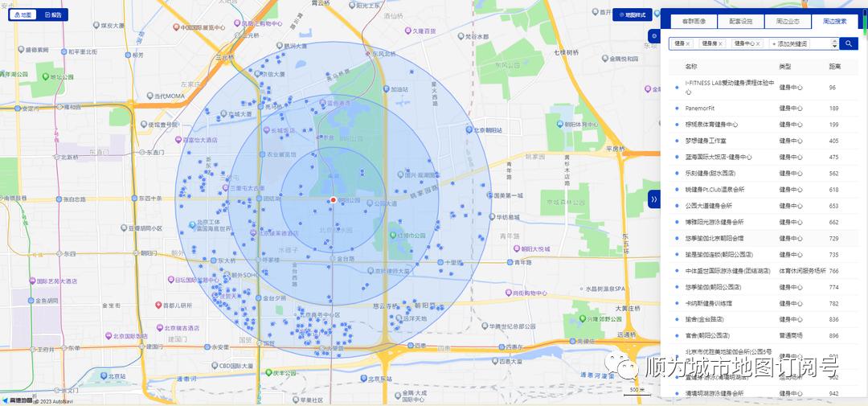The width and height of the screenshot is (868, 406).
Task: Click the 团结湖 subway station marker
Action: pyautogui.click(x=259, y=199)
